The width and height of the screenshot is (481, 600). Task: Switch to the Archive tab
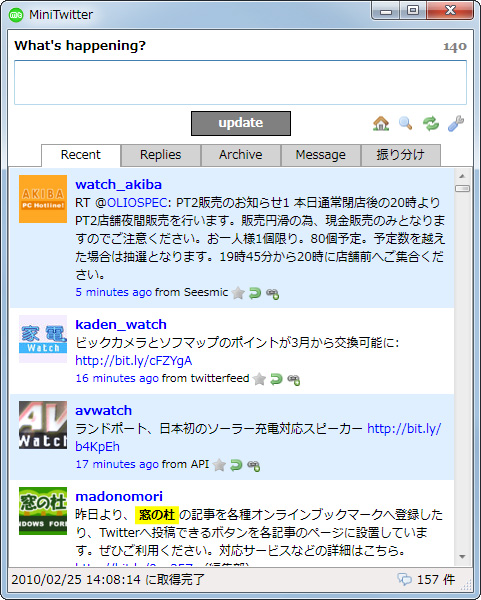tap(241, 155)
